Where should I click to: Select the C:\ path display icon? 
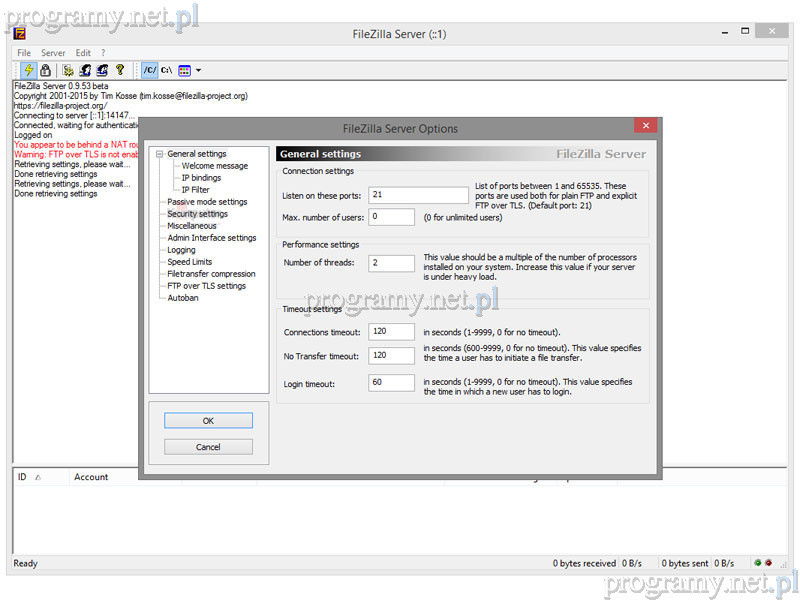tap(166, 71)
